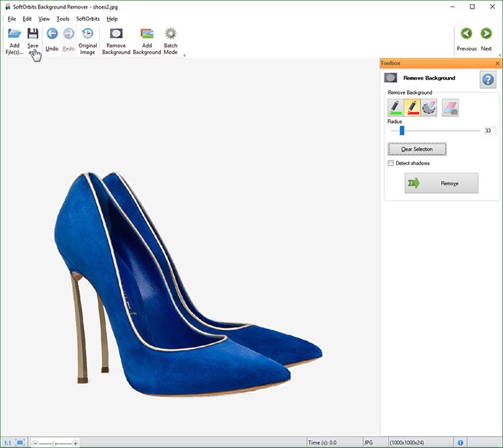Toggle the 1:1 zoom view button
The width and height of the screenshot is (503, 448).
tap(7, 443)
